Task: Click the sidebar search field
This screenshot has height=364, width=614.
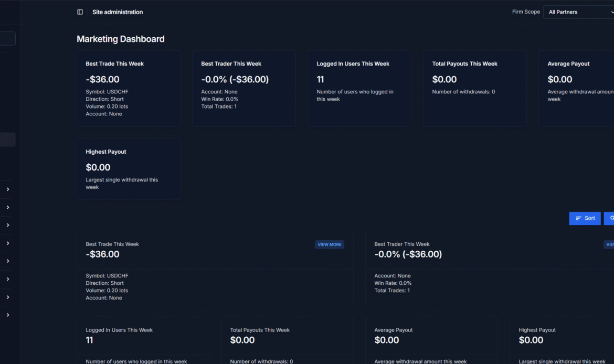Action: (x=7, y=38)
